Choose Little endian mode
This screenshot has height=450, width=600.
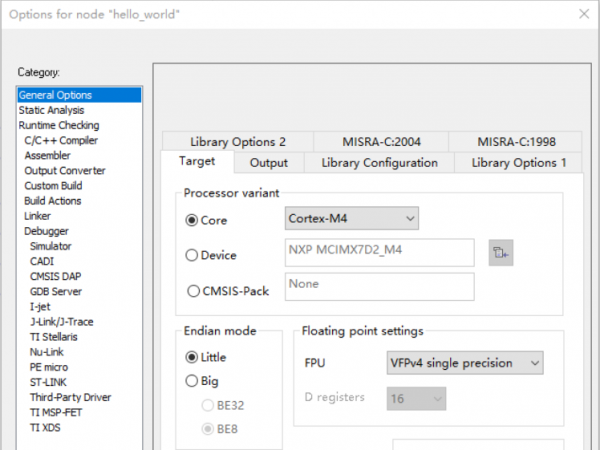point(192,356)
